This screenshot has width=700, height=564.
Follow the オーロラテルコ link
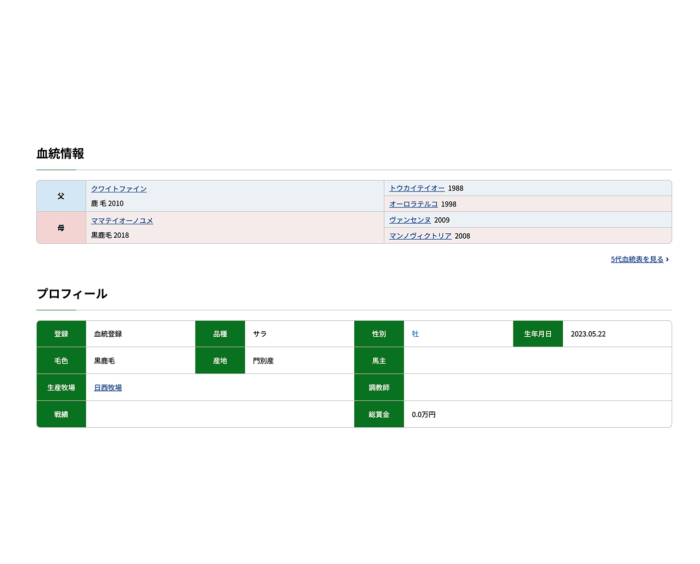(x=413, y=204)
